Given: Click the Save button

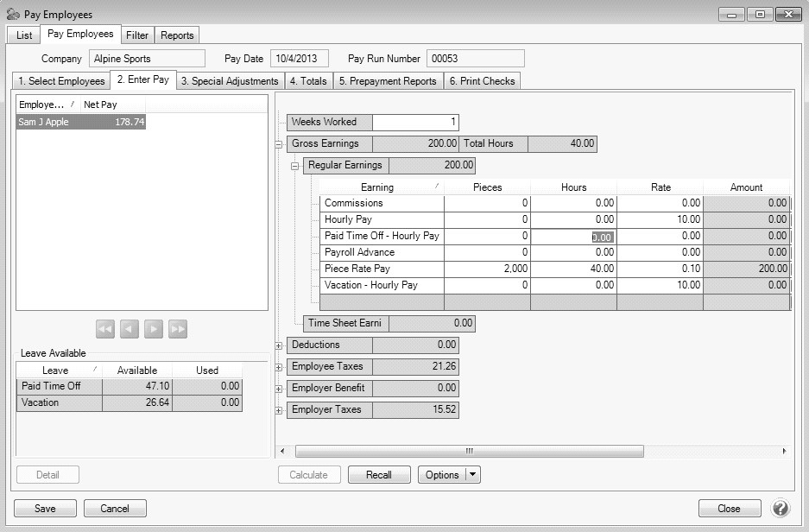Looking at the screenshot, I should pyautogui.click(x=45, y=509).
